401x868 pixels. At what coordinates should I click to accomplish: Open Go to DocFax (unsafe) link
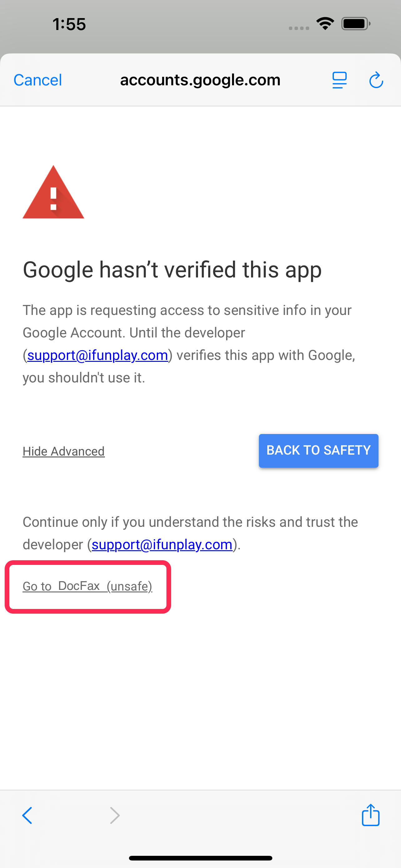(87, 586)
